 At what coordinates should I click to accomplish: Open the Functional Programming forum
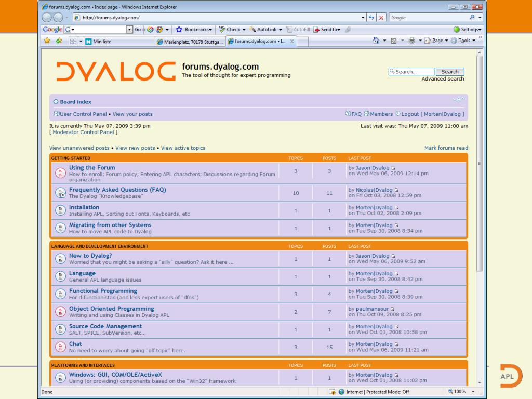tap(103, 291)
